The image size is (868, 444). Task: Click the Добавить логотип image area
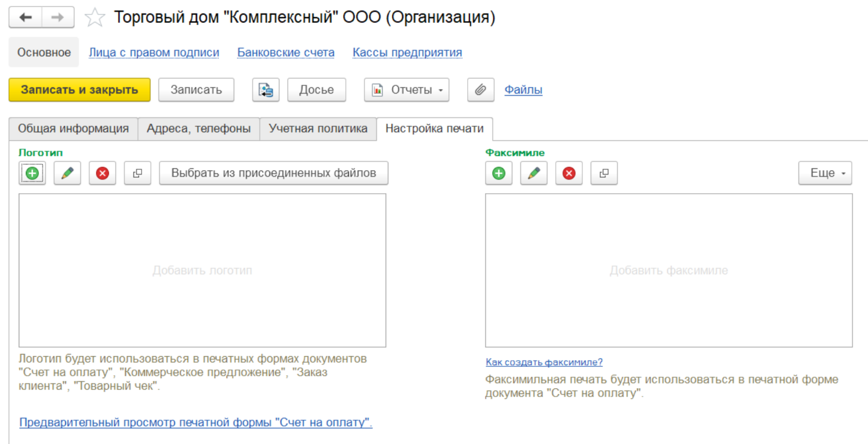tap(202, 270)
